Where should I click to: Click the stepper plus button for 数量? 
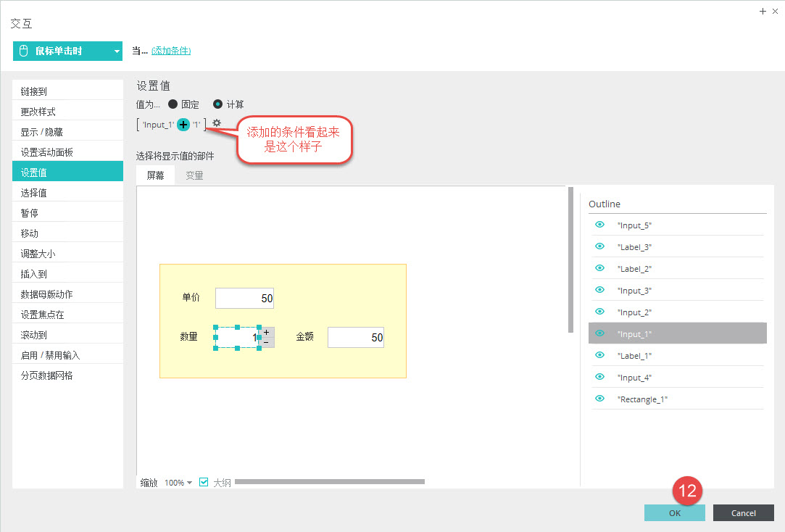267,332
